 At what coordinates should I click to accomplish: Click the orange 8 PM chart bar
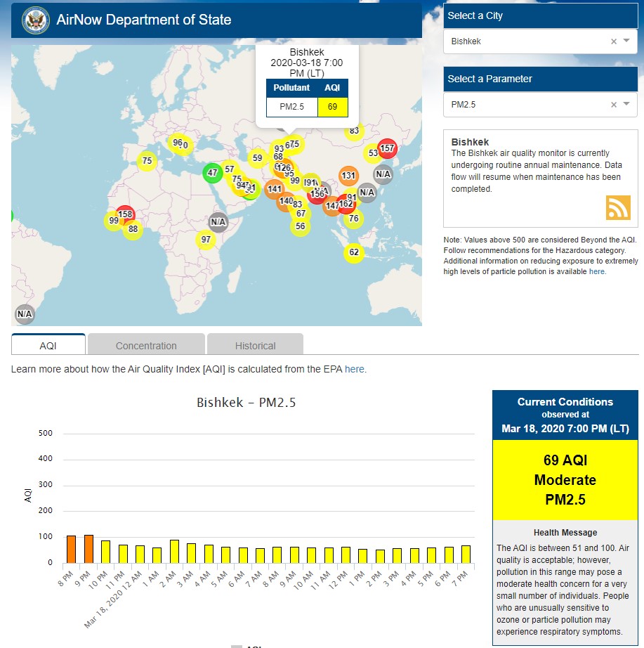point(71,549)
